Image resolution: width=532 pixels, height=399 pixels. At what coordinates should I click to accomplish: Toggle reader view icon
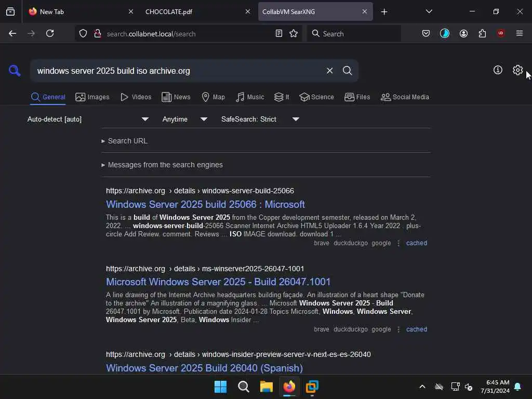pyautogui.click(x=279, y=33)
